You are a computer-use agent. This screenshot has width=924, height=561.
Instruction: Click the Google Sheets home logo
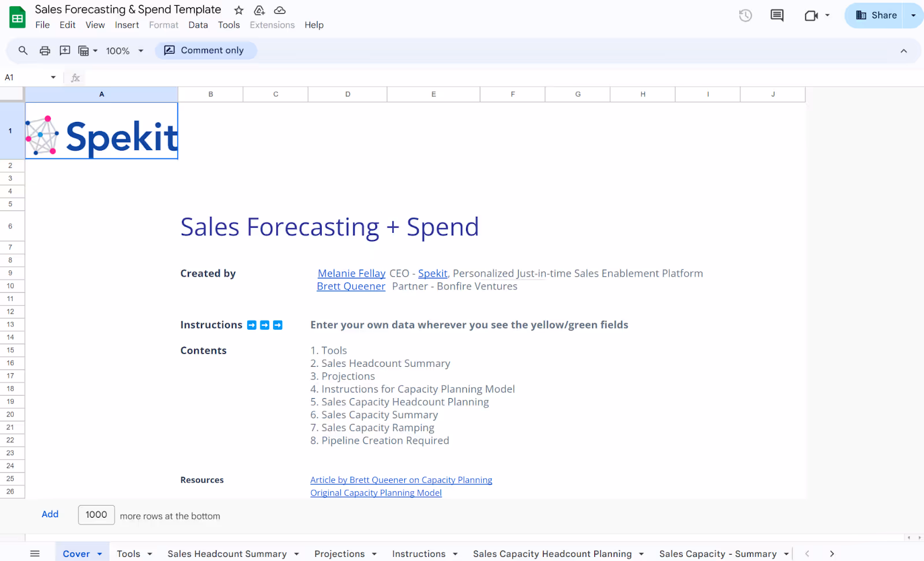click(17, 17)
